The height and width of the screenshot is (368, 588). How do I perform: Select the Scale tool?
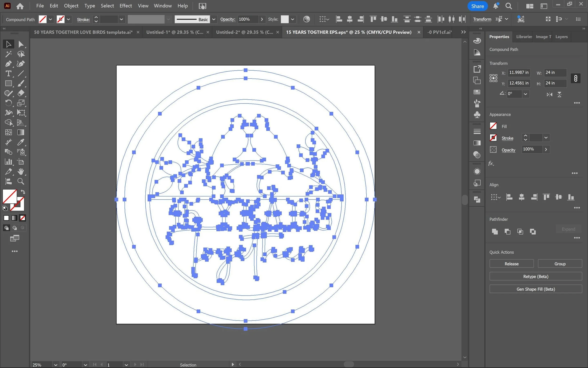(x=21, y=103)
